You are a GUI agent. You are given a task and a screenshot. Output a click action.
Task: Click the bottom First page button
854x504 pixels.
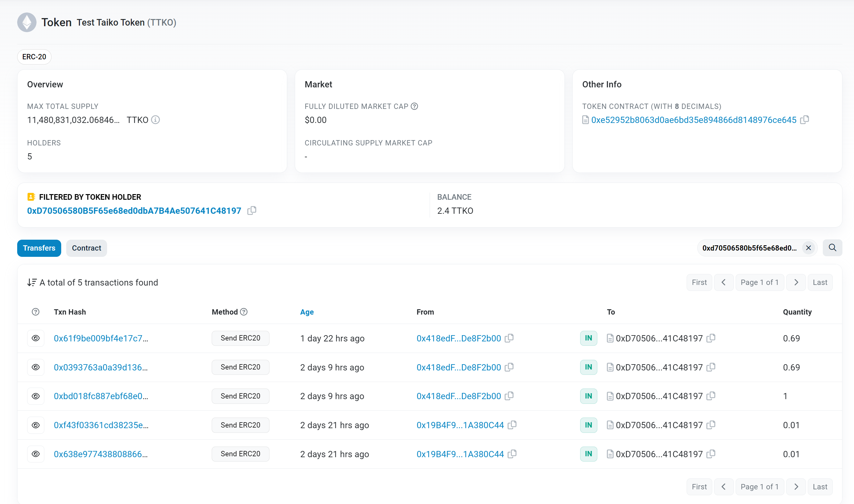699,487
